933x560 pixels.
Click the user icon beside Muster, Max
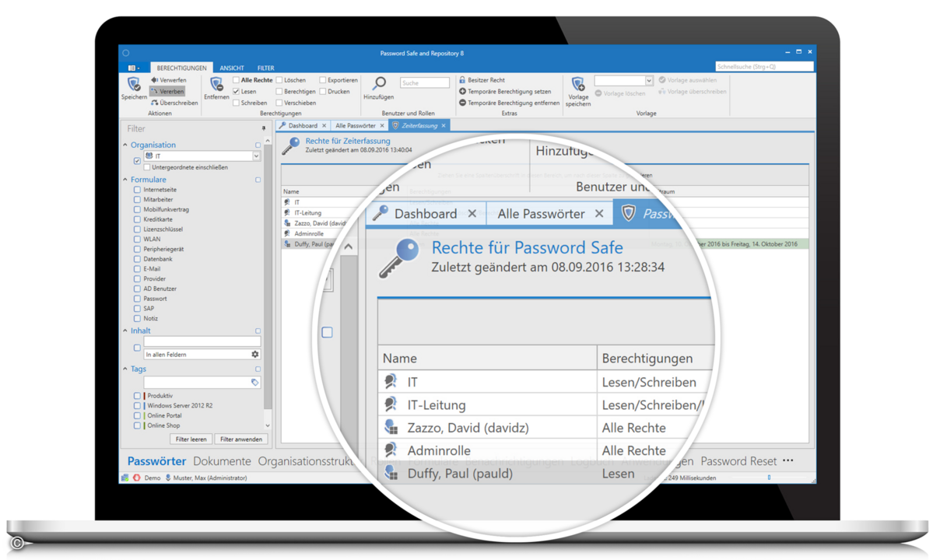pyautogui.click(x=168, y=478)
